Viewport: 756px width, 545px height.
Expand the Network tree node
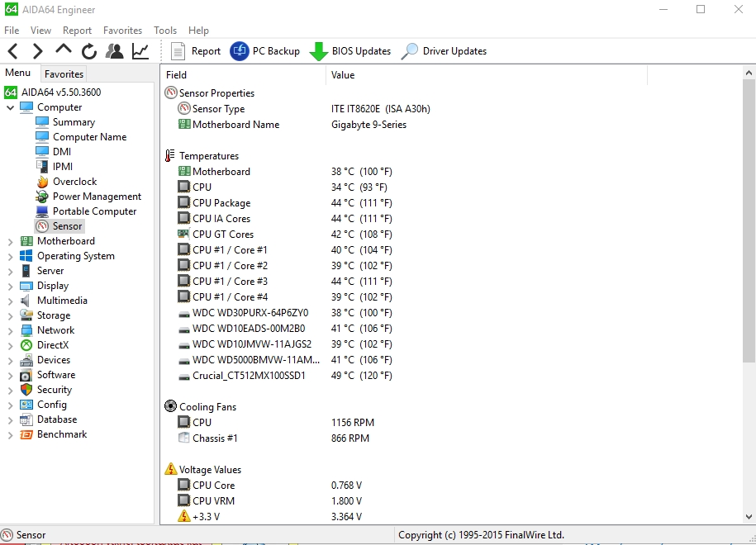(10, 331)
